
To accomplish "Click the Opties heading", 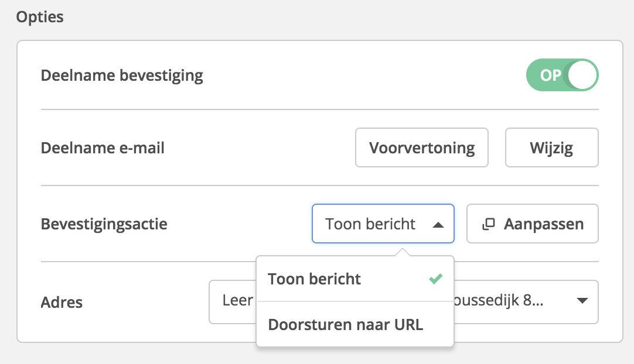I will coord(40,16).
